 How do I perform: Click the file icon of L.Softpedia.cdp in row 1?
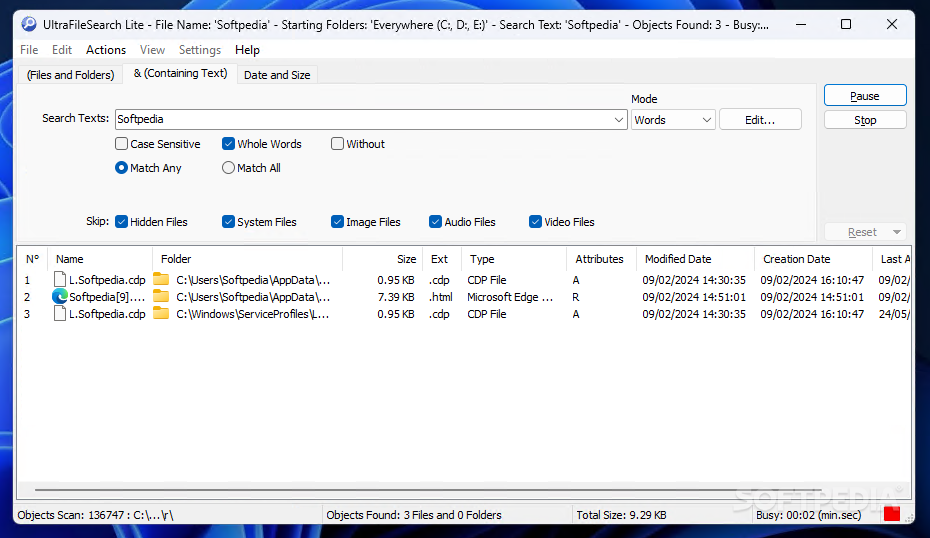59,279
